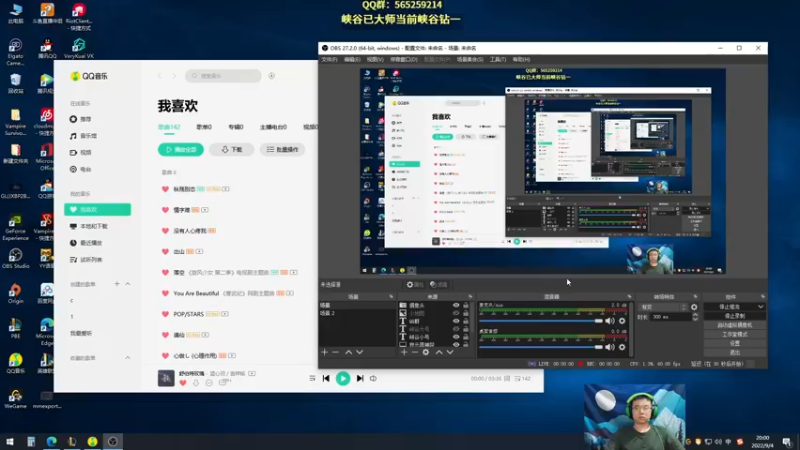Play all songs in QQ Music favorites

(181, 149)
